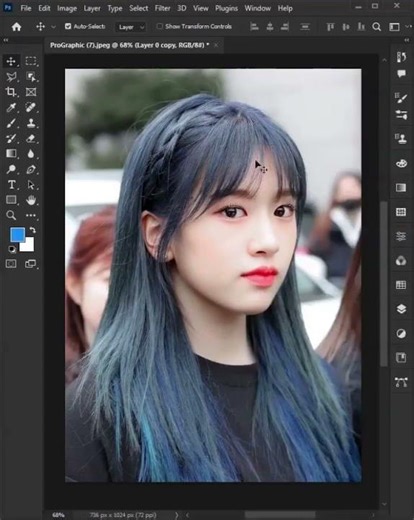This screenshot has height=520, width=414.
Task: Align horizontal centers in options bar
Action: (270, 27)
